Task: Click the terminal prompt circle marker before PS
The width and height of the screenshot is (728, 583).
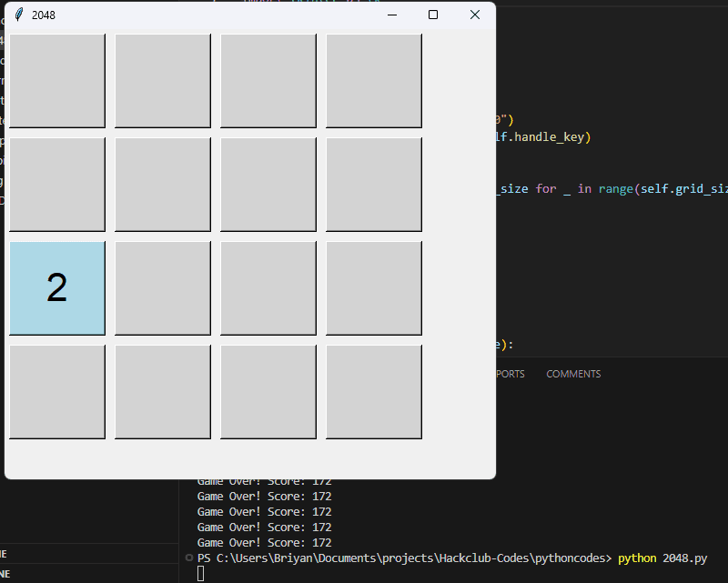Action: coord(189,558)
